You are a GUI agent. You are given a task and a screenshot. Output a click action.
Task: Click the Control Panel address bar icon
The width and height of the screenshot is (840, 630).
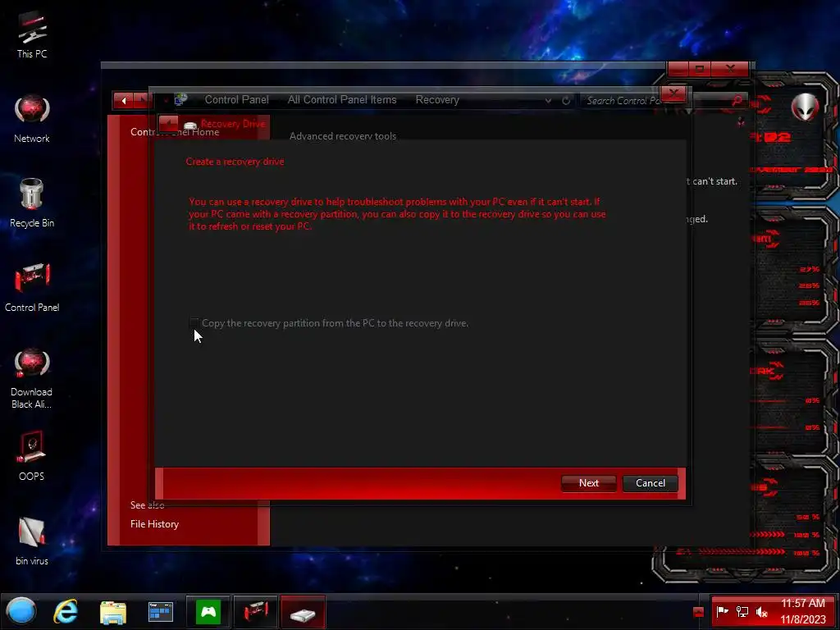180,99
